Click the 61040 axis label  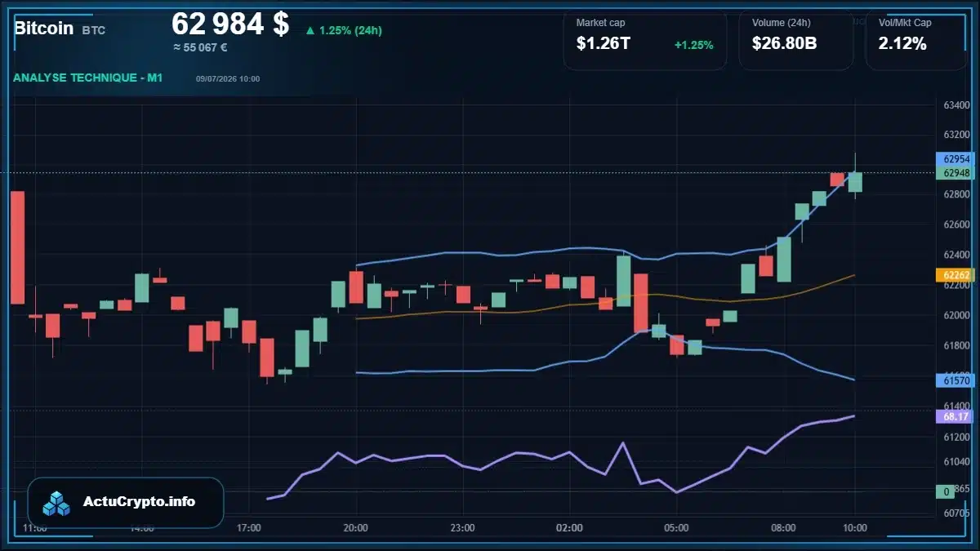pos(955,462)
